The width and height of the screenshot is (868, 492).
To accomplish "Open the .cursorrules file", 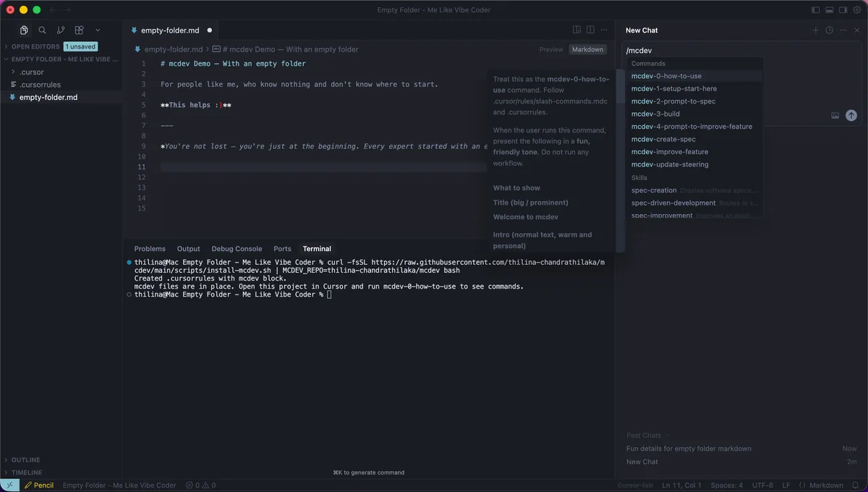I will (41, 85).
